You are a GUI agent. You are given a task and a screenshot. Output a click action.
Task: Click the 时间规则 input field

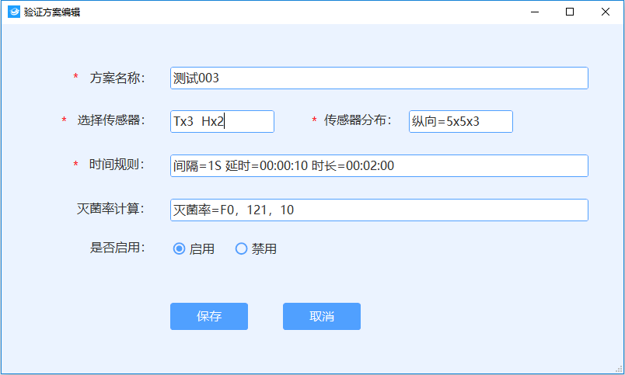coord(379,165)
